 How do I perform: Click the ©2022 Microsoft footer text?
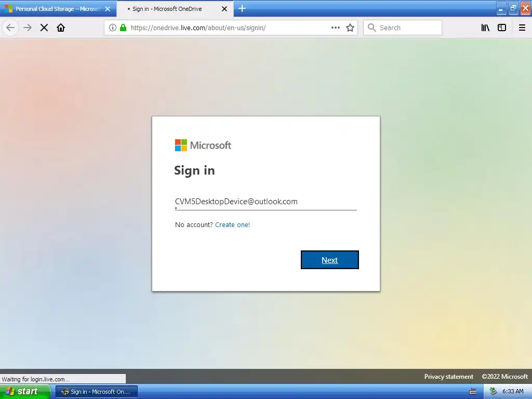tap(504, 377)
